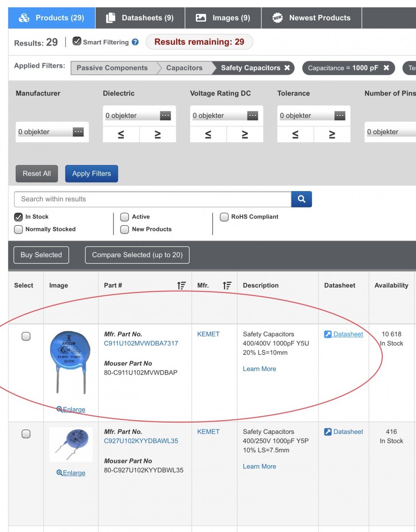
Task: Toggle the Smart Filtering checkbox
Action: [77, 42]
